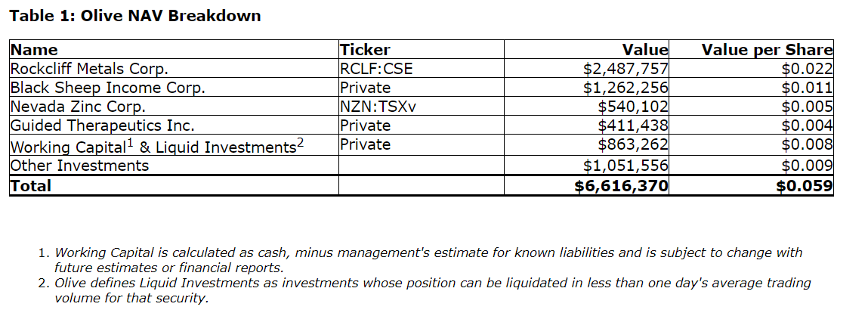Click the Value column header

644,50
